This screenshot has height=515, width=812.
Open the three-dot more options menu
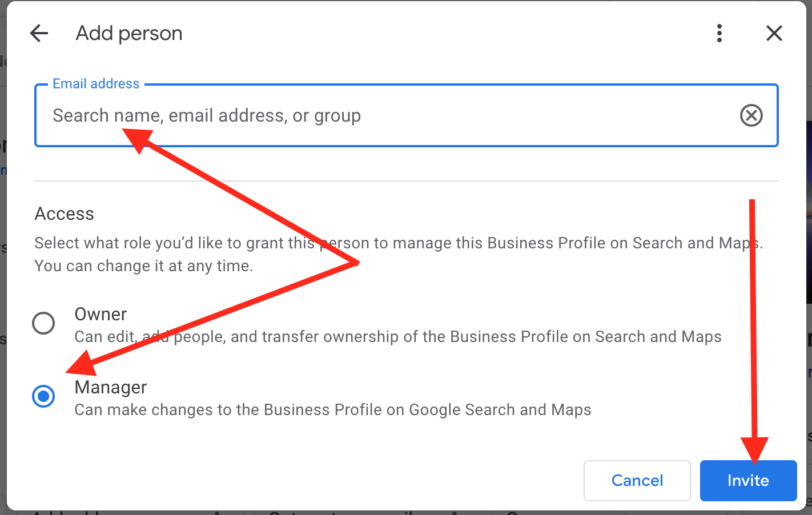pos(719,33)
